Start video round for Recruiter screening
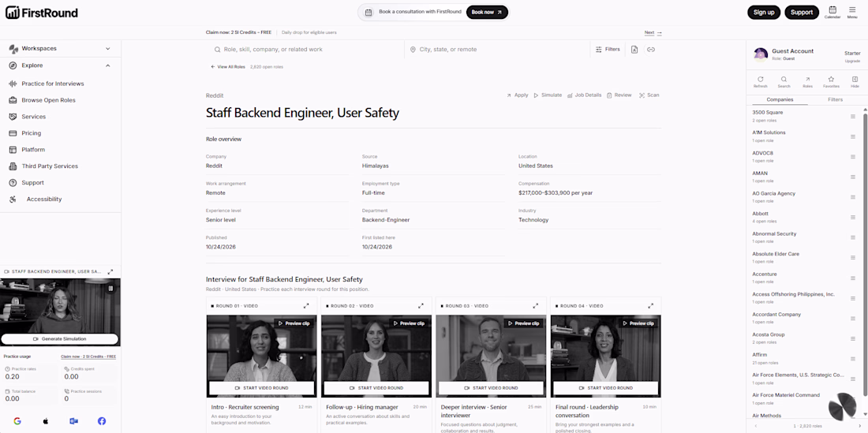 pyautogui.click(x=262, y=388)
